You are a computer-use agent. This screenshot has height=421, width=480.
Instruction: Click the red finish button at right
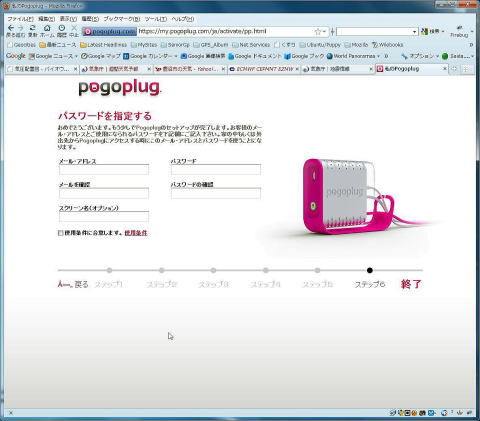[x=411, y=284]
